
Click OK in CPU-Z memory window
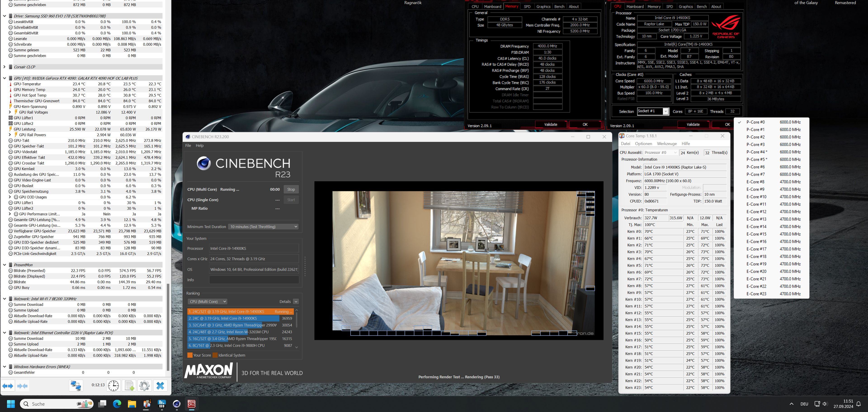pos(585,124)
